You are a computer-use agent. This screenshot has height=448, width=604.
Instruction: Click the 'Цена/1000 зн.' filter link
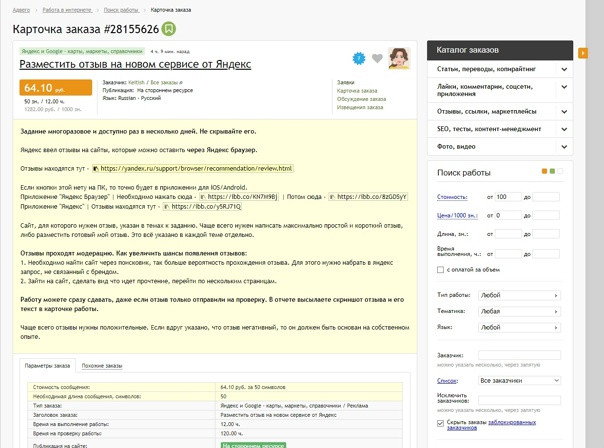[457, 216]
